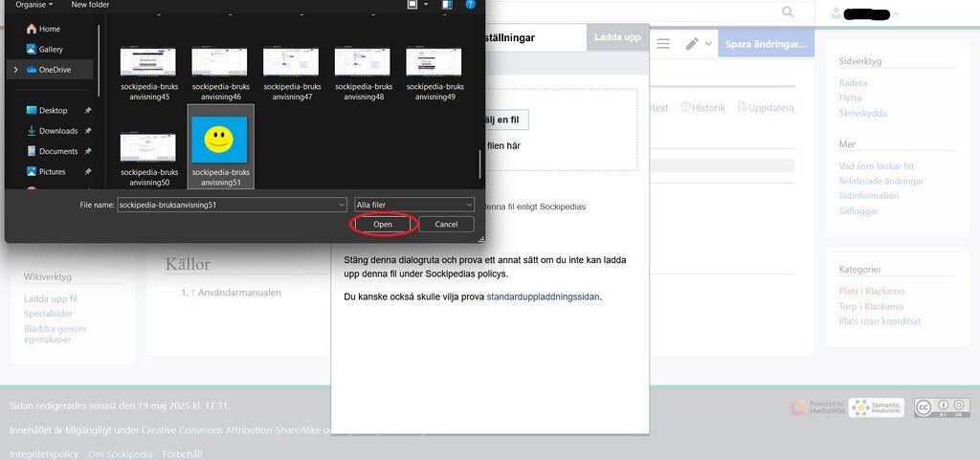
Task: Open the Alla filer file type dropdown
Action: pos(413,205)
